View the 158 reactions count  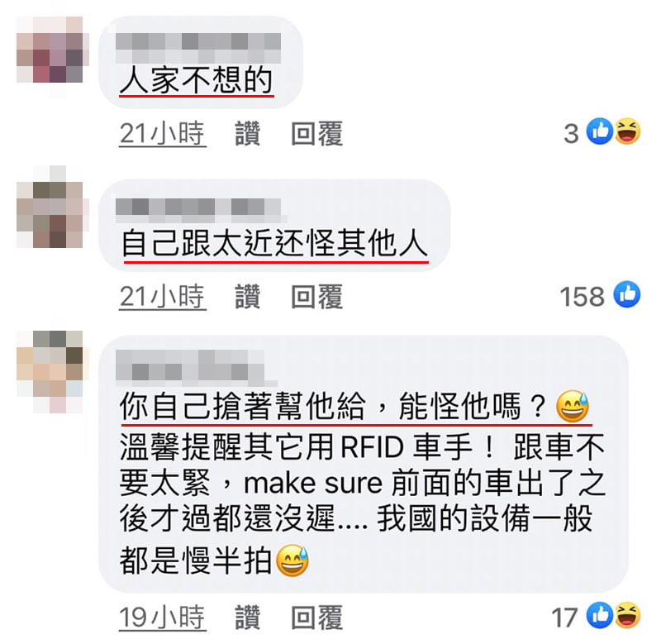[583, 296]
